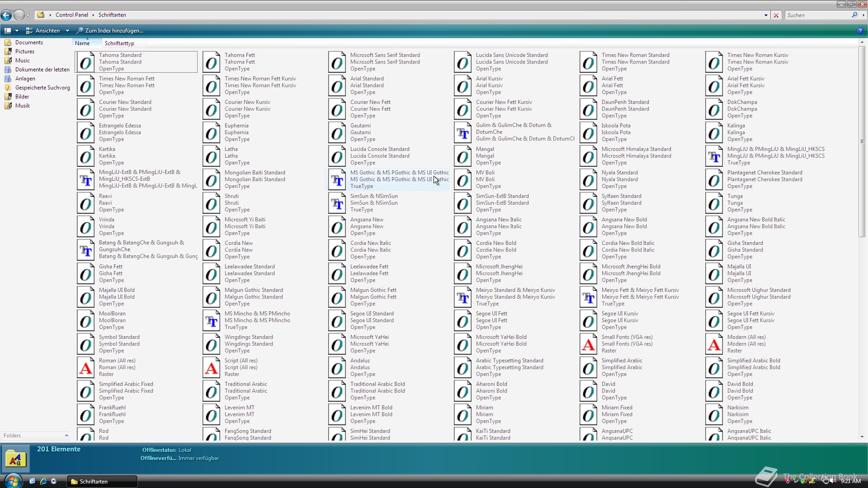Open Anlagen in the sidebar
The image size is (868, 488).
pos(25,79)
